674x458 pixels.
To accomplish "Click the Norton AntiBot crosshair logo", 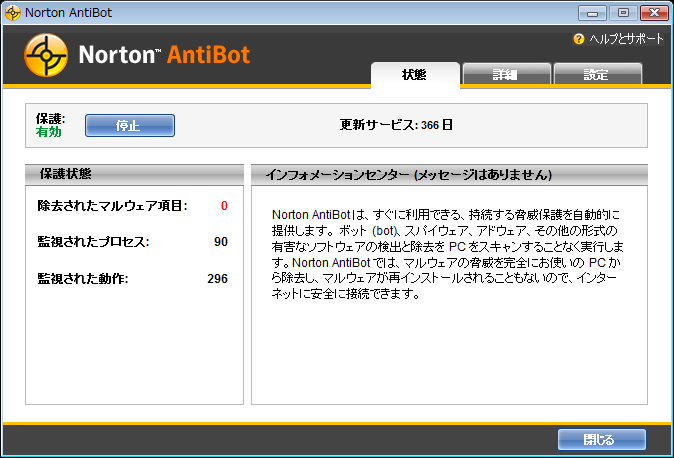I will pyautogui.click(x=46, y=55).
